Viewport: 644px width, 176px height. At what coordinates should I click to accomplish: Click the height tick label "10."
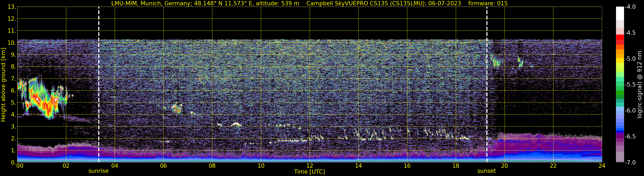(12, 43)
